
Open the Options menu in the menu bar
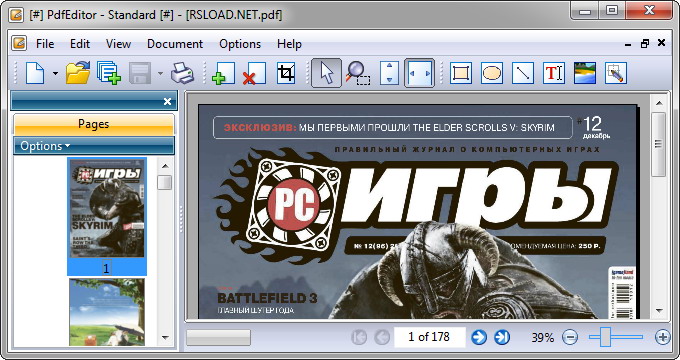240,44
